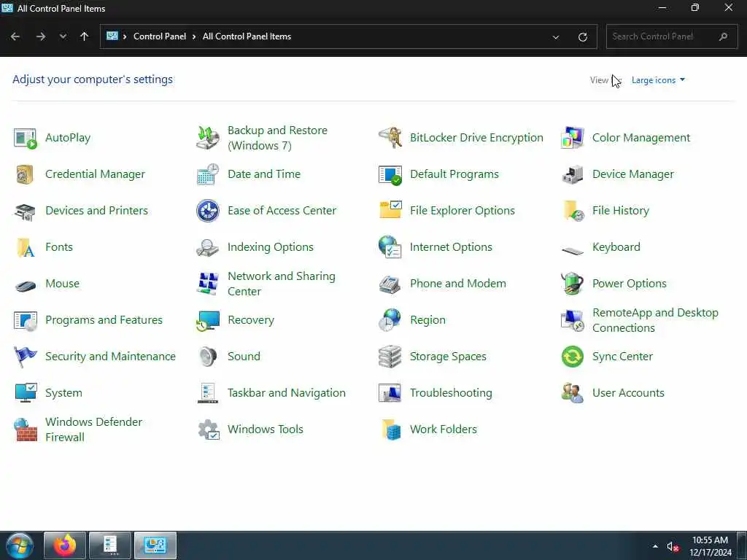Viewport: 747px width, 560px height.
Task: Expand the address bar history dropdown
Action: pyautogui.click(x=555, y=36)
